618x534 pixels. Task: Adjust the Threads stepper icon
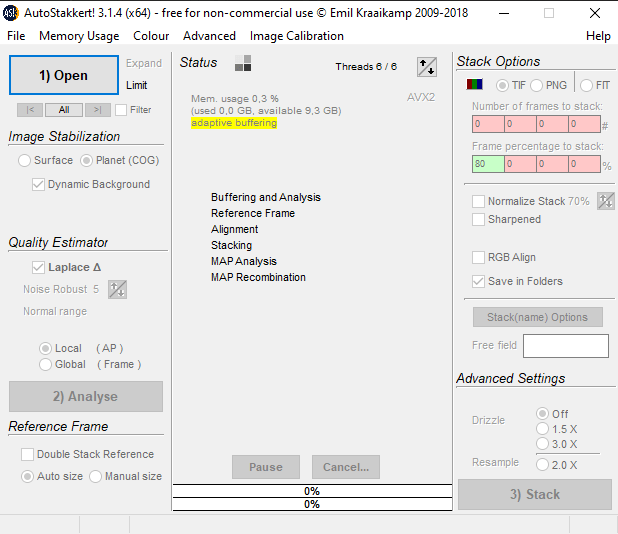point(426,67)
